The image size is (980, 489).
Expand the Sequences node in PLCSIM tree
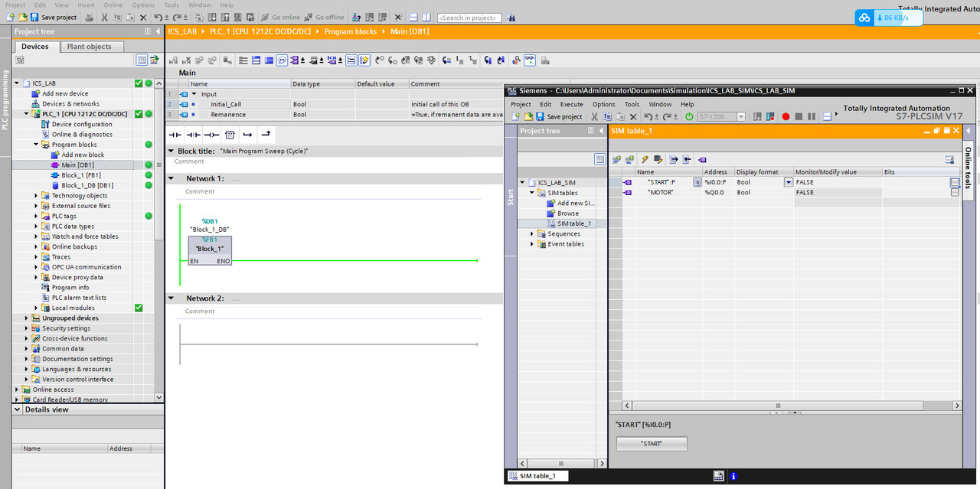coord(532,233)
